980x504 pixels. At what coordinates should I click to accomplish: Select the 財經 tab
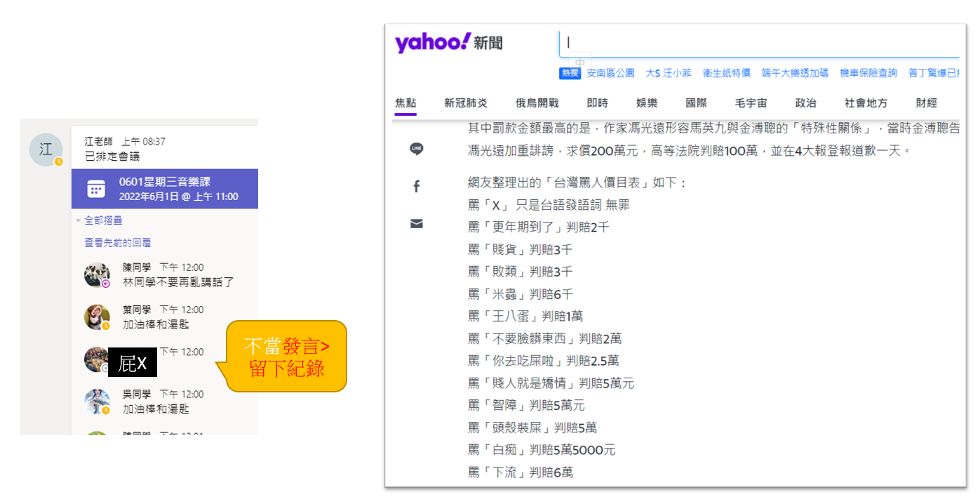[927, 103]
